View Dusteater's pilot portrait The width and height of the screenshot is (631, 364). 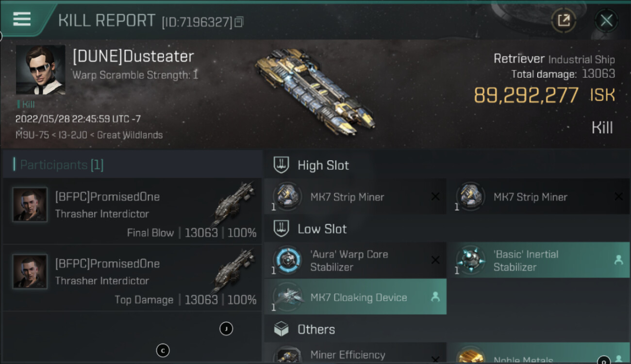(x=40, y=70)
